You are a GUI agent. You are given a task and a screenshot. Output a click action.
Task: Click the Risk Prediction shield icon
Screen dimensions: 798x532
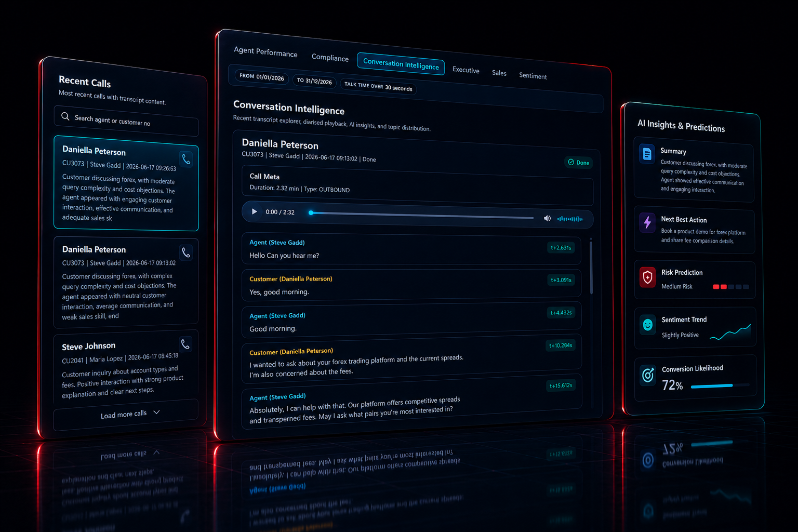coord(647,277)
